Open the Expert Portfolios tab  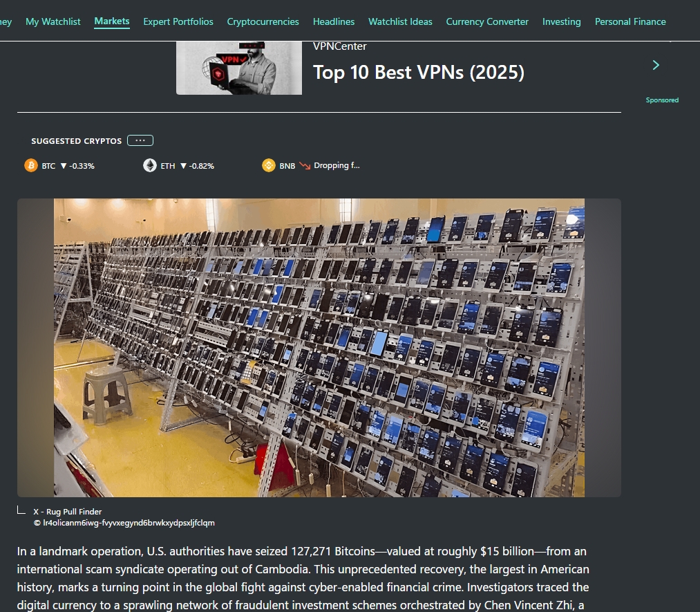tap(178, 21)
